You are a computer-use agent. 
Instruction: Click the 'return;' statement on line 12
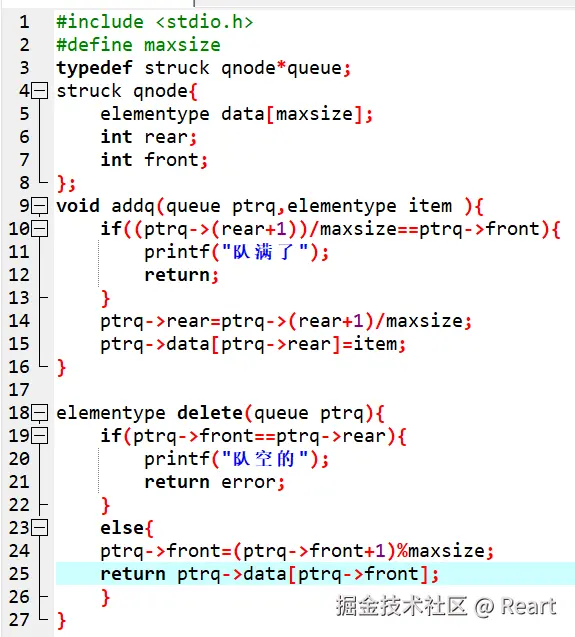(x=182, y=275)
